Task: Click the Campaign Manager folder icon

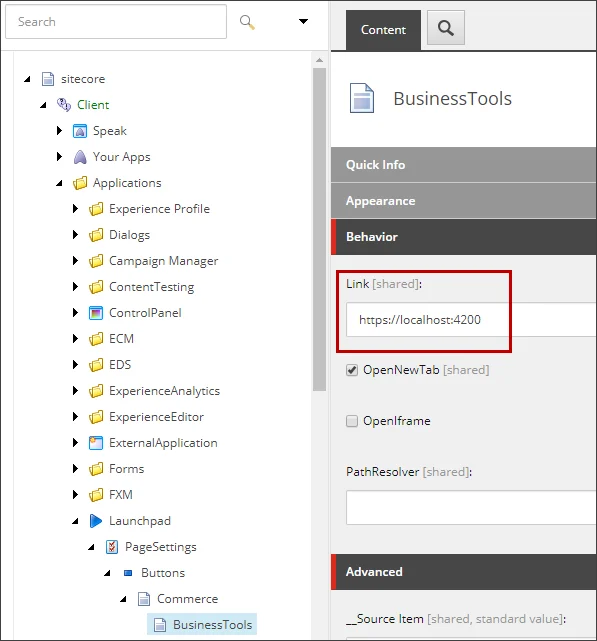Action: (96, 261)
